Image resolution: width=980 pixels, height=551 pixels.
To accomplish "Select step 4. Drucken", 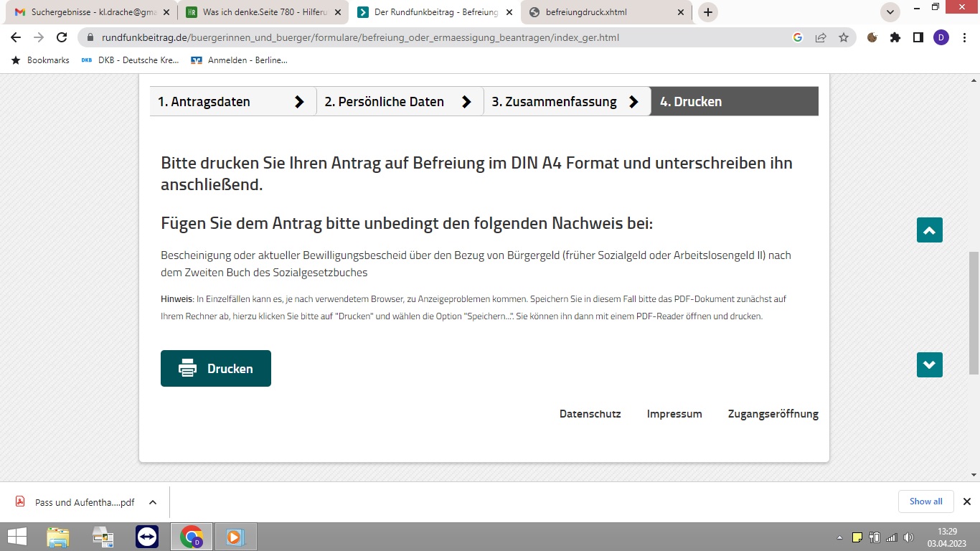I will point(734,101).
